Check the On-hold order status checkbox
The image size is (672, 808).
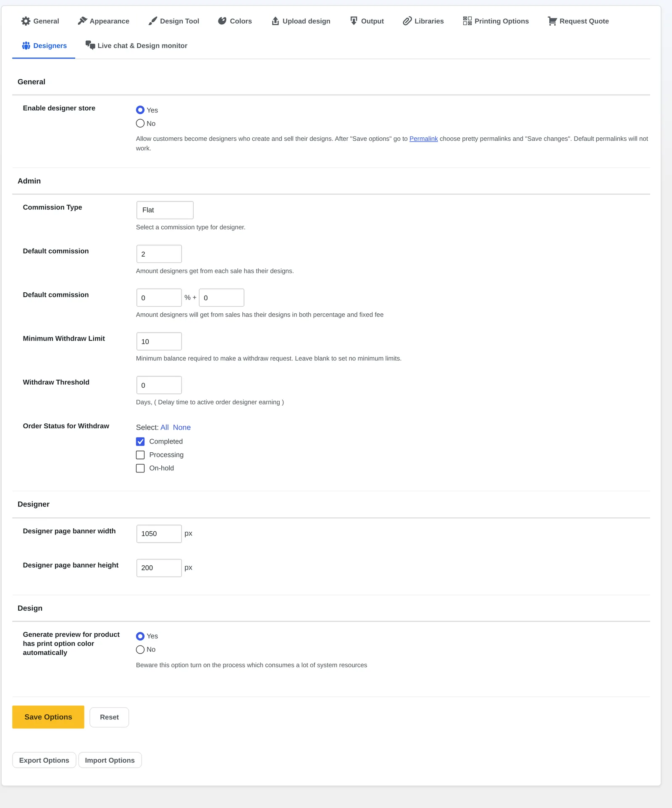tap(140, 468)
